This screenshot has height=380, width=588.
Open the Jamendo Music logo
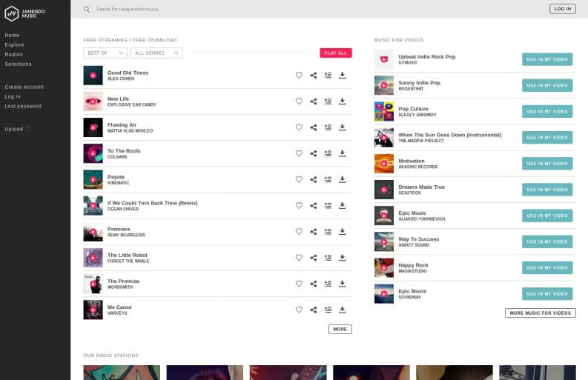click(x=24, y=13)
